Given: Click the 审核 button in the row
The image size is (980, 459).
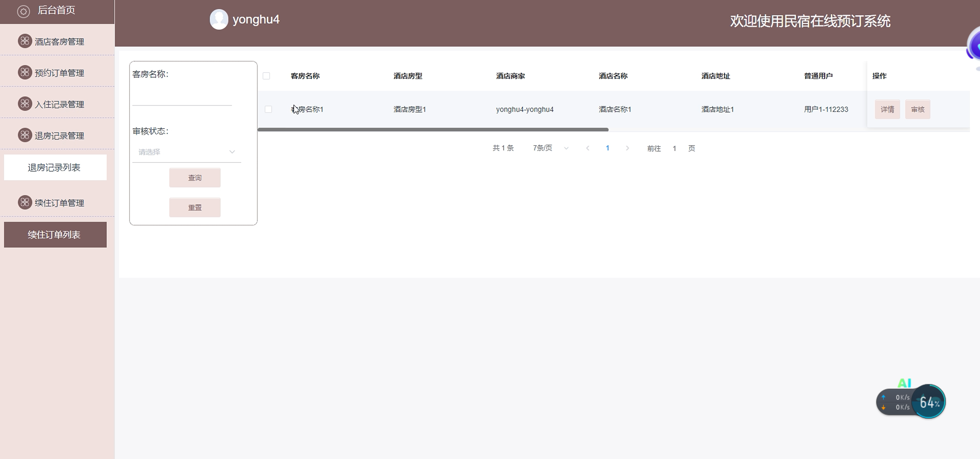Looking at the screenshot, I should [917, 109].
